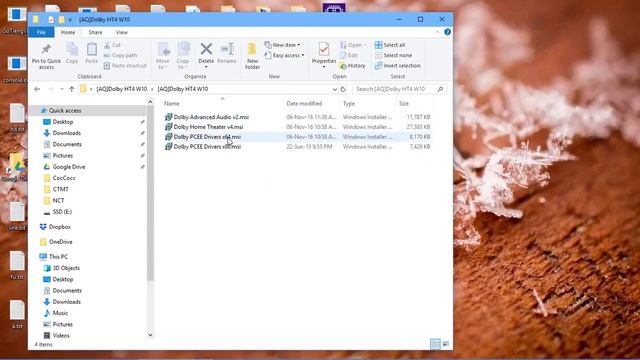
Task: Expand Delete options arrow
Action: coord(206,67)
